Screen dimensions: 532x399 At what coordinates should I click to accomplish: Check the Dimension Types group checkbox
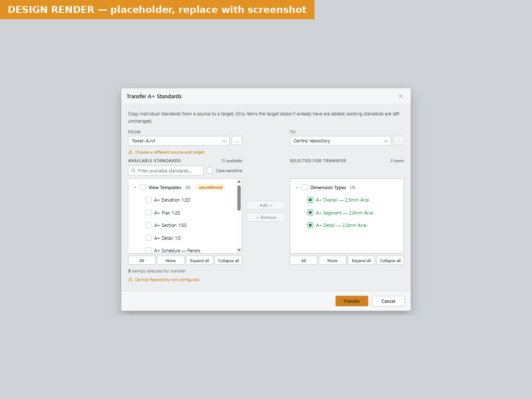click(305, 187)
